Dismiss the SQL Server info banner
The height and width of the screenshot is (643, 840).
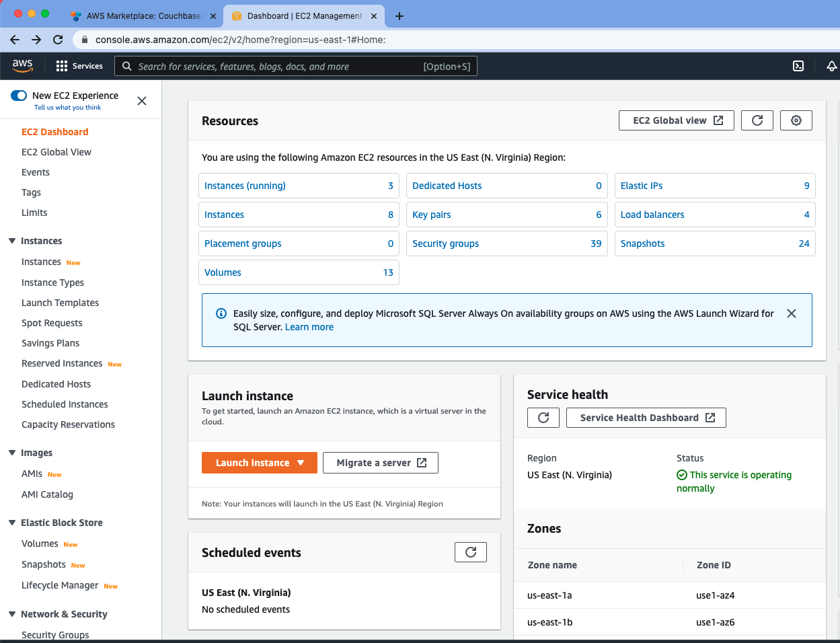[x=791, y=313]
